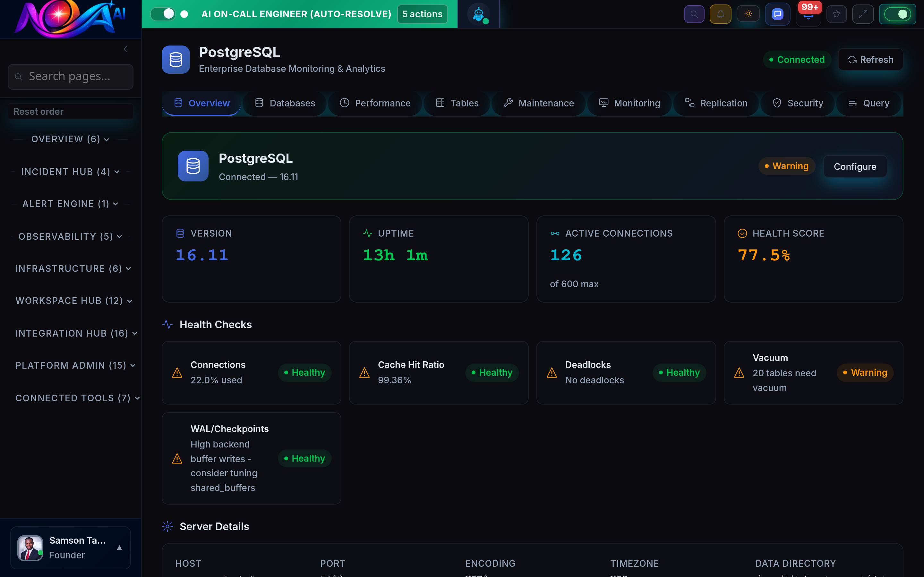Switch theme using the sun icon
The height and width of the screenshot is (577, 924).
coord(748,14)
